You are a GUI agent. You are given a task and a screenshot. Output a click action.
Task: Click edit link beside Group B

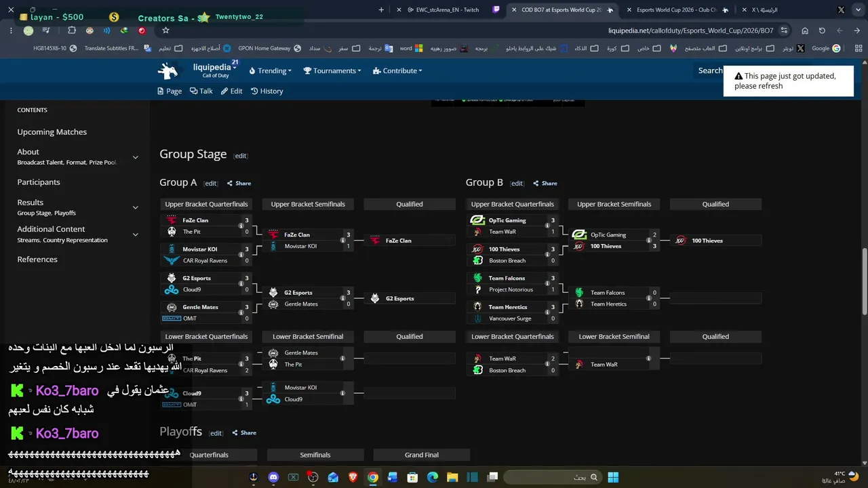tap(517, 184)
